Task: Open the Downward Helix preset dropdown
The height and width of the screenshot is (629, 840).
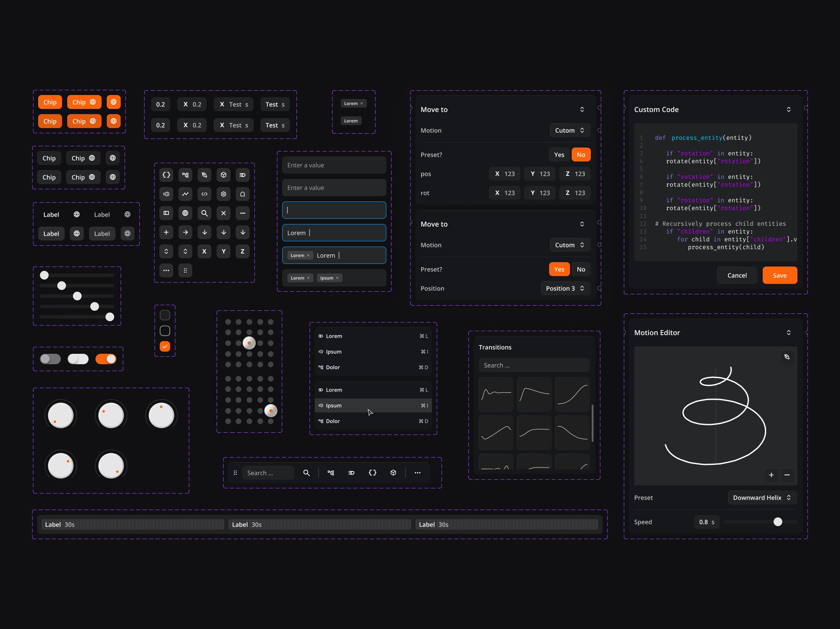Action: tap(762, 497)
